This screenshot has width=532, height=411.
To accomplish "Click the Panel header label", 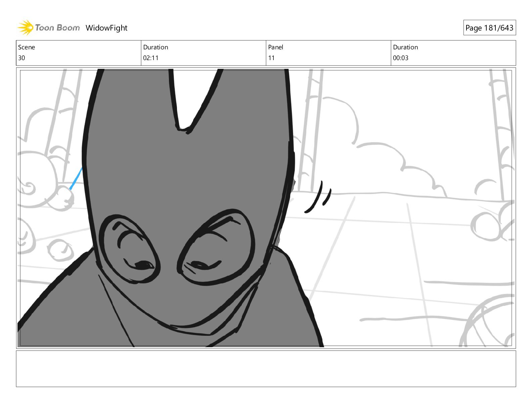I will (276, 47).
